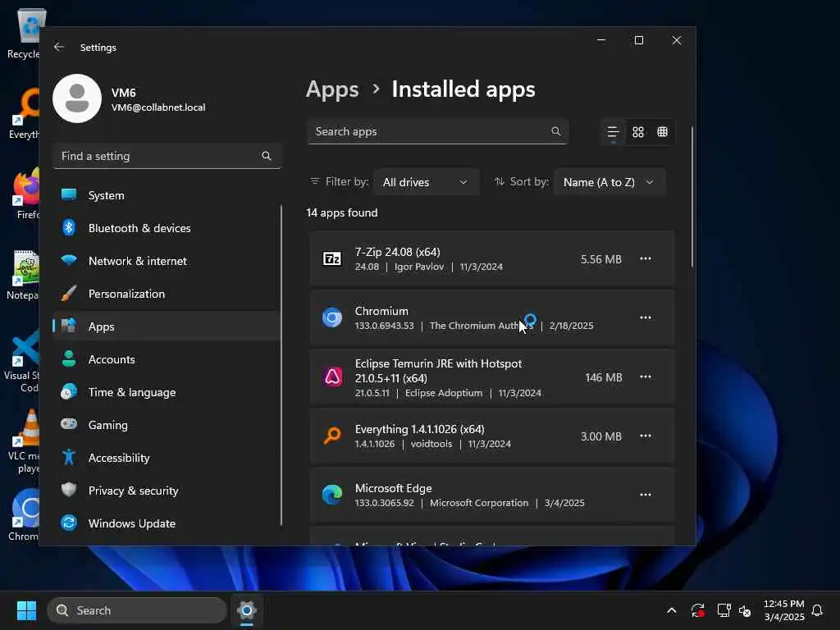Open more options for 7-Zip
The height and width of the screenshot is (630, 840).
click(x=646, y=258)
